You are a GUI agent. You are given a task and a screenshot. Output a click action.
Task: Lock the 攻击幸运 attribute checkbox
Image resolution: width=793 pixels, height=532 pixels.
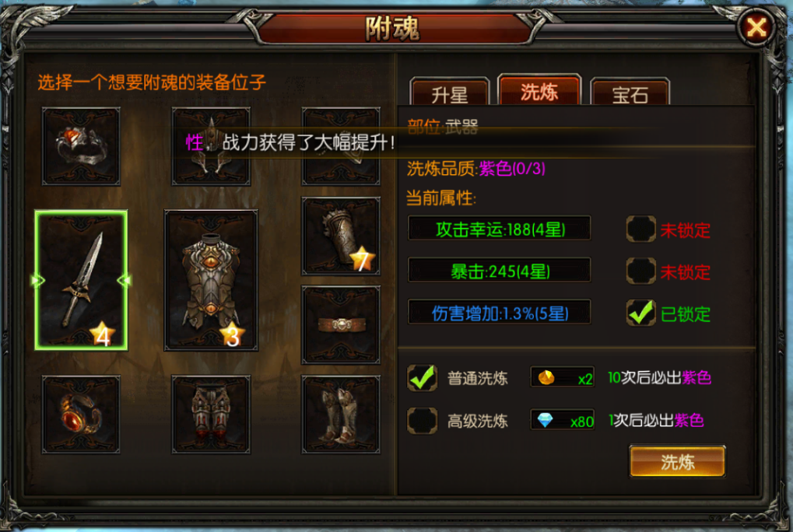(x=640, y=229)
